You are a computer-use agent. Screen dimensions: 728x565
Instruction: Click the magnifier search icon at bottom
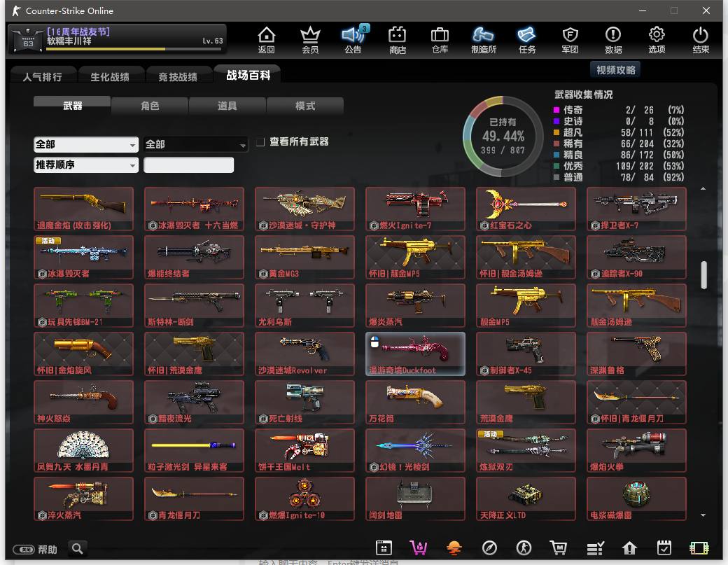(78, 549)
